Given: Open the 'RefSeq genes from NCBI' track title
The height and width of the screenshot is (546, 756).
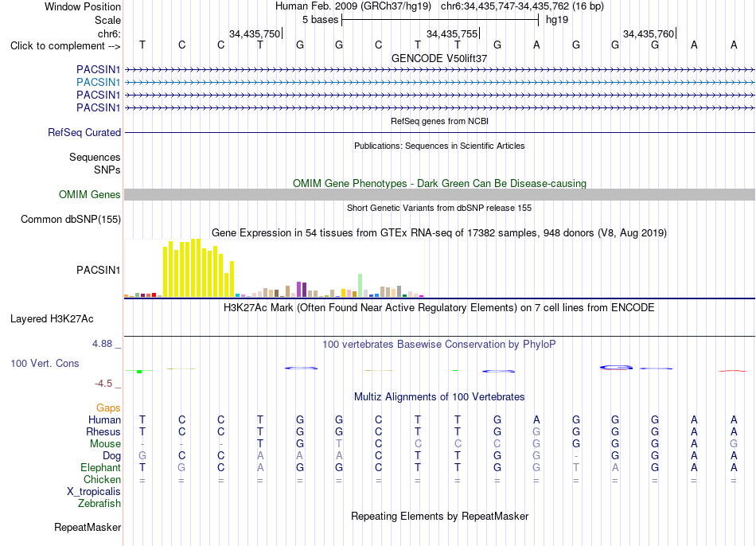Looking at the screenshot, I should [x=439, y=121].
